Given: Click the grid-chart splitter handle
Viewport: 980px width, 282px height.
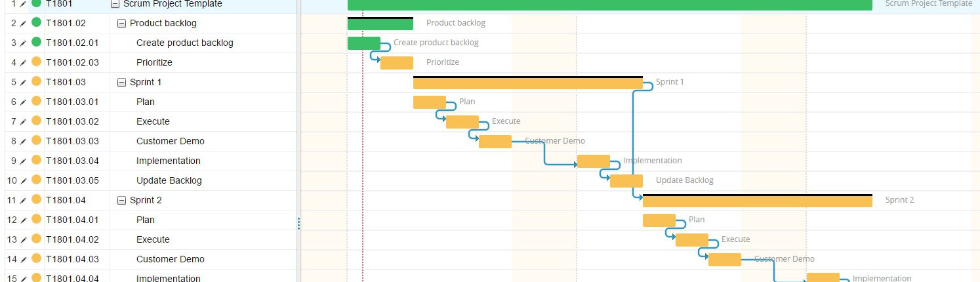Looking at the screenshot, I should [298, 224].
